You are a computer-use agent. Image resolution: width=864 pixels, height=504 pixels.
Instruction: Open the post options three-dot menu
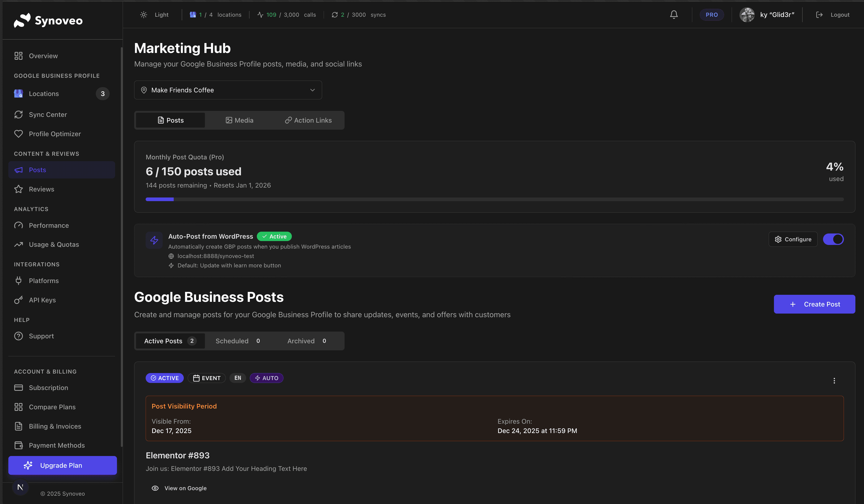coord(834,380)
